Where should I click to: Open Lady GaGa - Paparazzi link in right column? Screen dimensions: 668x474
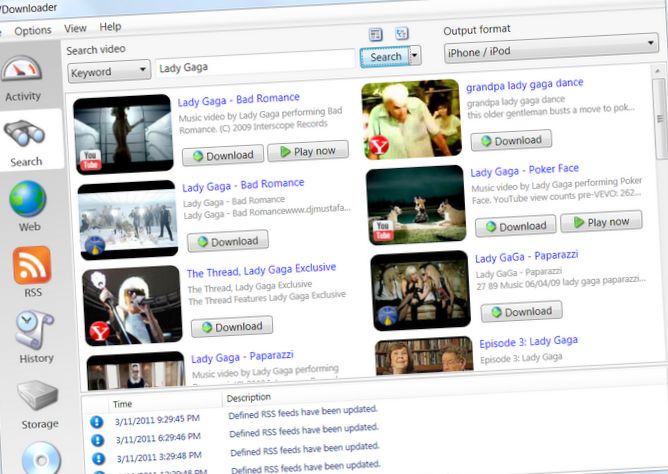point(527,256)
